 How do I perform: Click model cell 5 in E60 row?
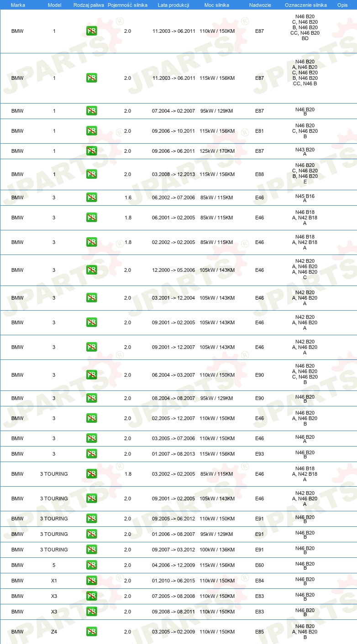click(x=54, y=565)
